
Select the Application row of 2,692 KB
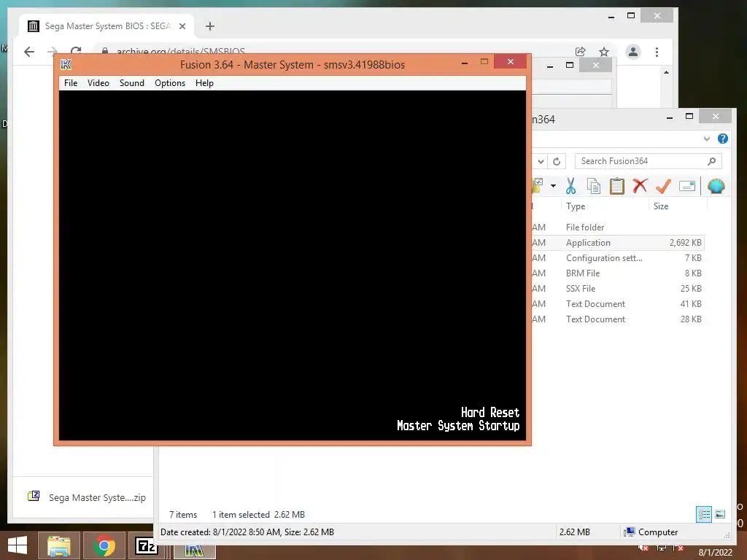pyautogui.click(x=618, y=242)
